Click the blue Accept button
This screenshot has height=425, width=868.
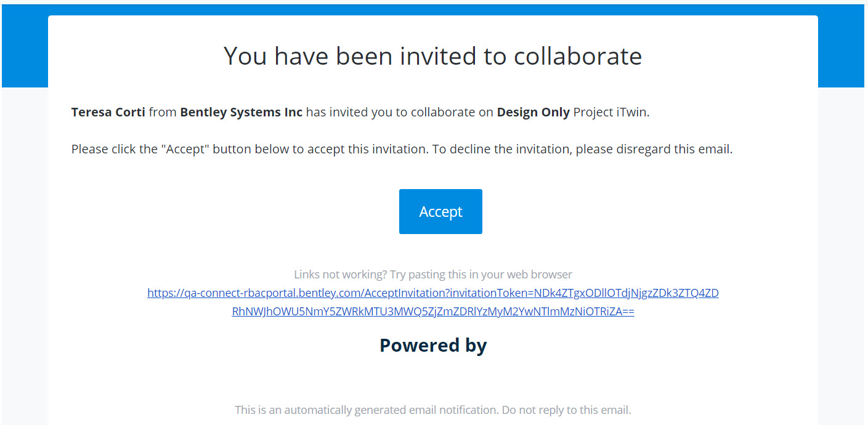(x=440, y=211)
